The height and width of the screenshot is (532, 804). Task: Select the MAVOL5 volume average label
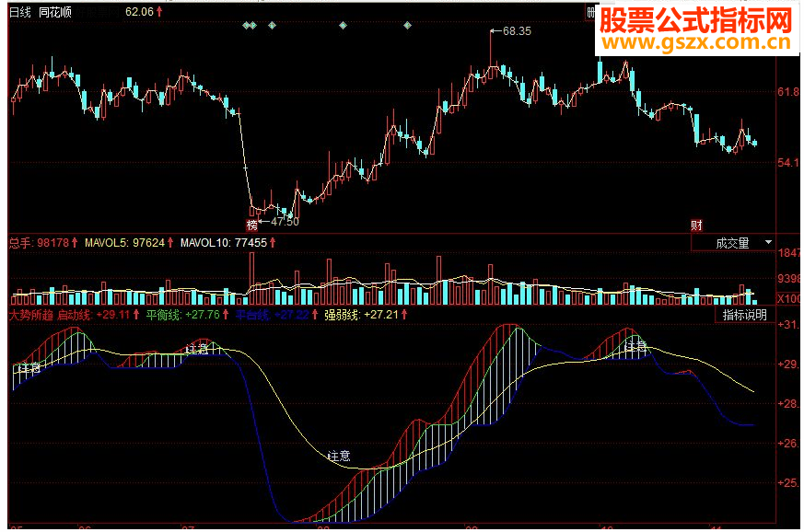[x=124, y=242]
